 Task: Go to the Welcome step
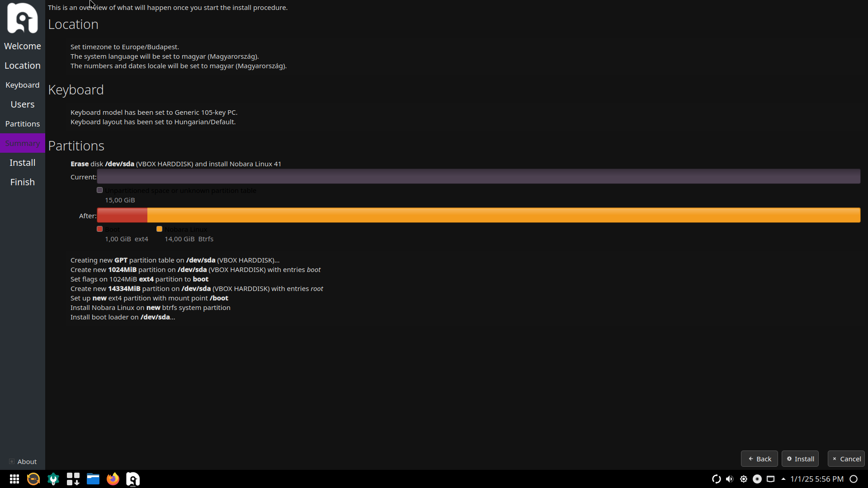point(23,46)
